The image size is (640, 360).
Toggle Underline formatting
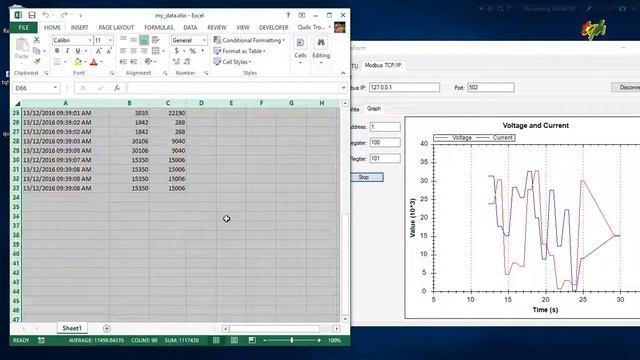(77, 51)
